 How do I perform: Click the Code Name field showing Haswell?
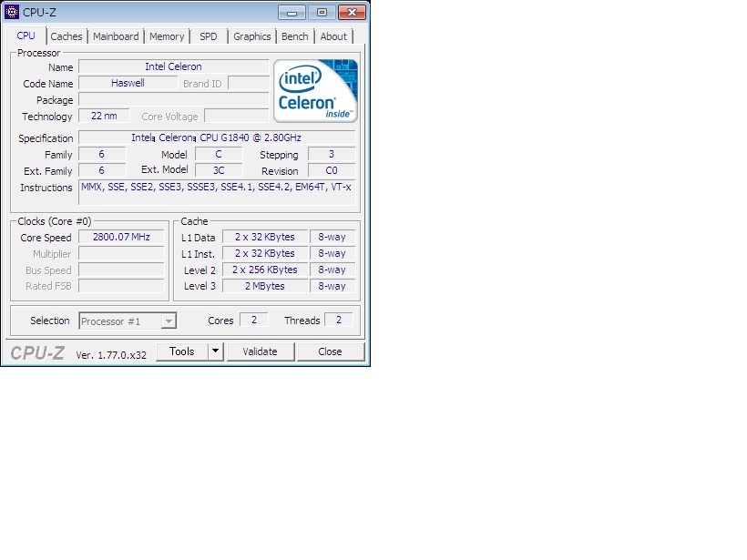(x=128, y=83)
